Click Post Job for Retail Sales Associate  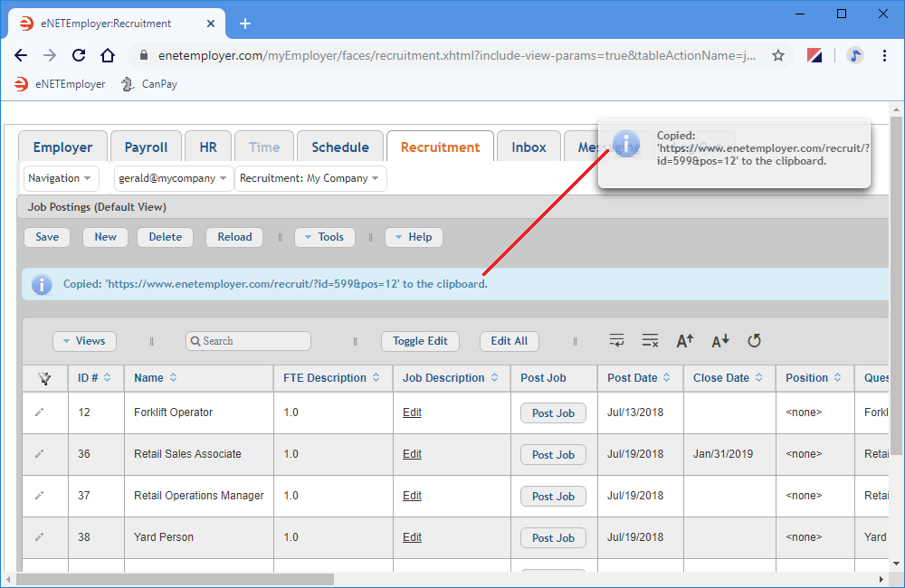tap(553, 455)
